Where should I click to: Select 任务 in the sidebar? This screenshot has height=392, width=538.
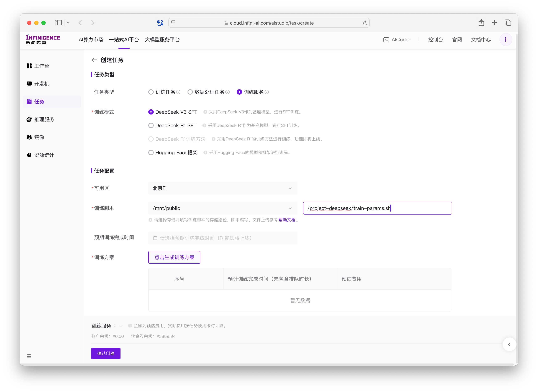(x=52, y=102)
